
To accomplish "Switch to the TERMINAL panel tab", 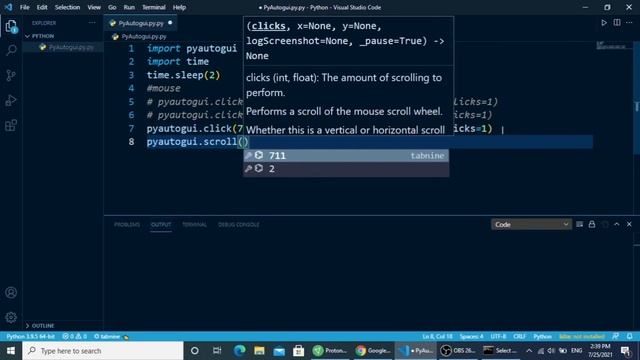I will click(194, 224).
